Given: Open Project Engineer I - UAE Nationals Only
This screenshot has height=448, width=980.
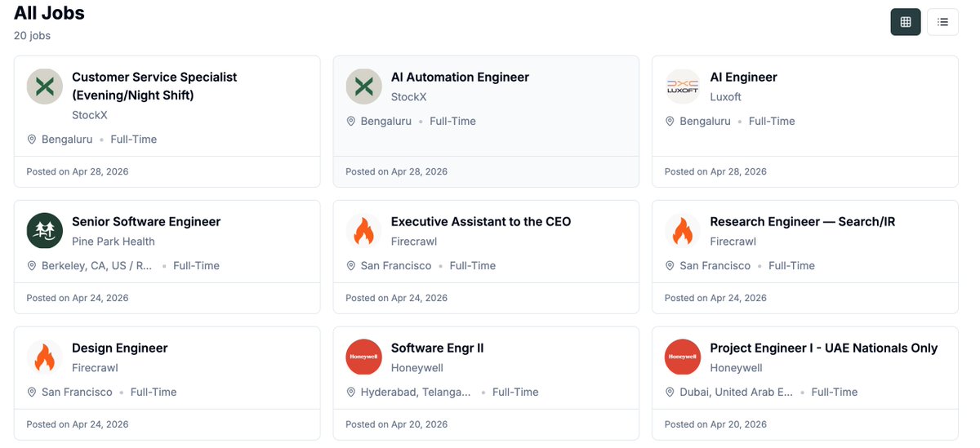Looking at the screenshot, I should (824, 348).
